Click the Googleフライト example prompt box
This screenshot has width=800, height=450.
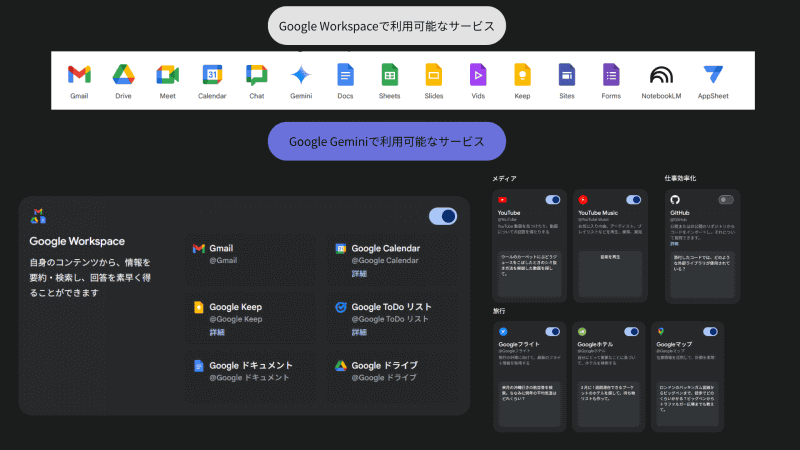(529, 404)
